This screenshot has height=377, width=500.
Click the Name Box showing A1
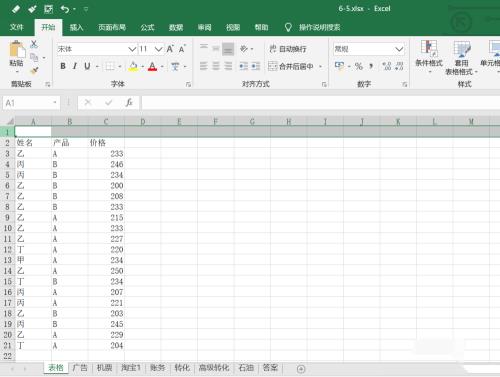point(31,103)
